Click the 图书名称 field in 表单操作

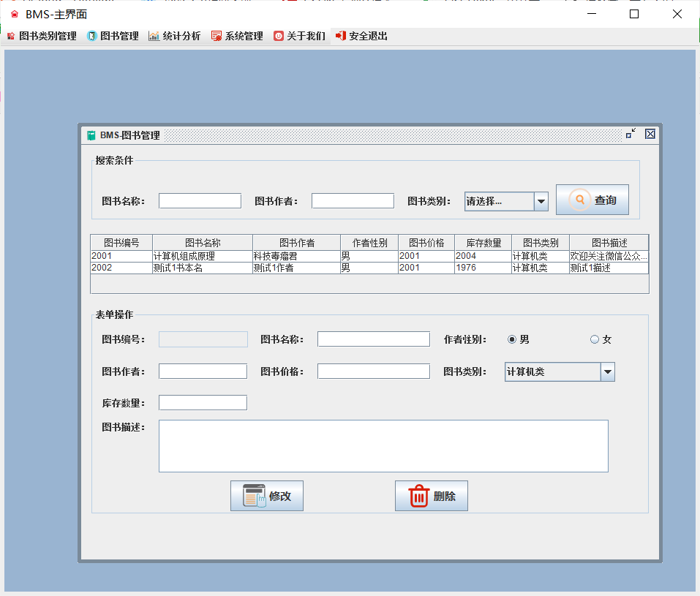374,339
